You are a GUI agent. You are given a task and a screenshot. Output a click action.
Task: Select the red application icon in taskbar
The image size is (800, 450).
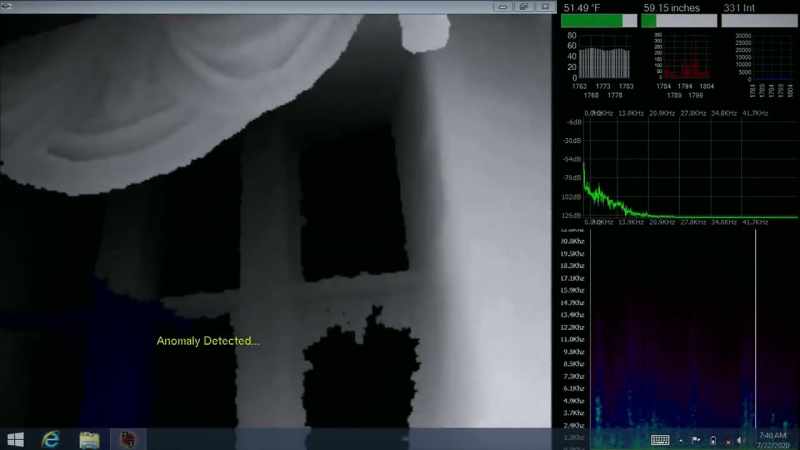tap(128, 439)
